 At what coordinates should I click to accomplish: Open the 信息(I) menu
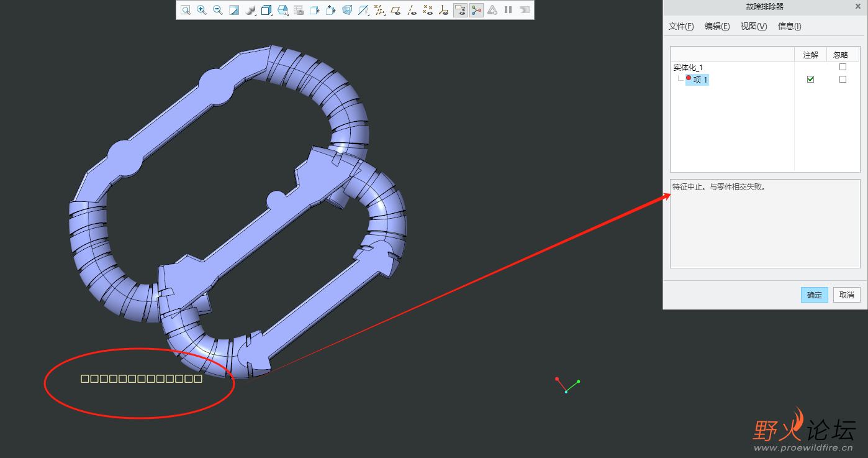790,26
